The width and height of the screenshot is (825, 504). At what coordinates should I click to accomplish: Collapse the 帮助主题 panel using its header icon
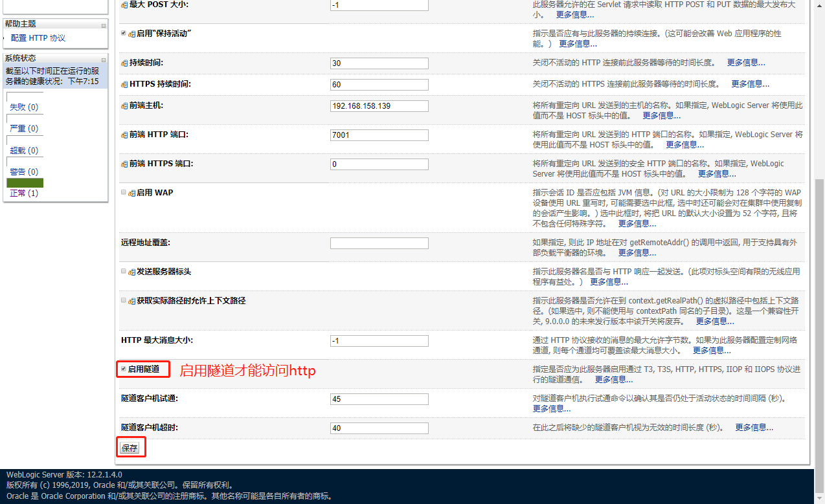[x=104, y=25]
